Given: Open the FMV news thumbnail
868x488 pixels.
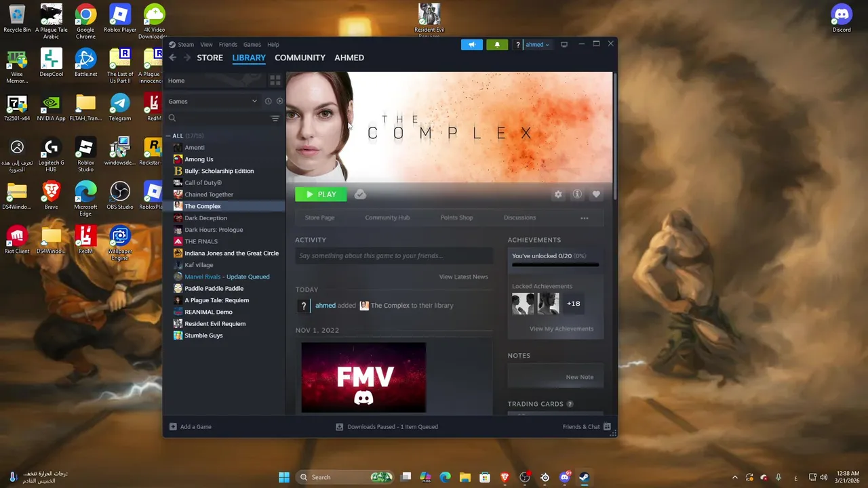Looking at the screenshot, I should tap(363, 377).
